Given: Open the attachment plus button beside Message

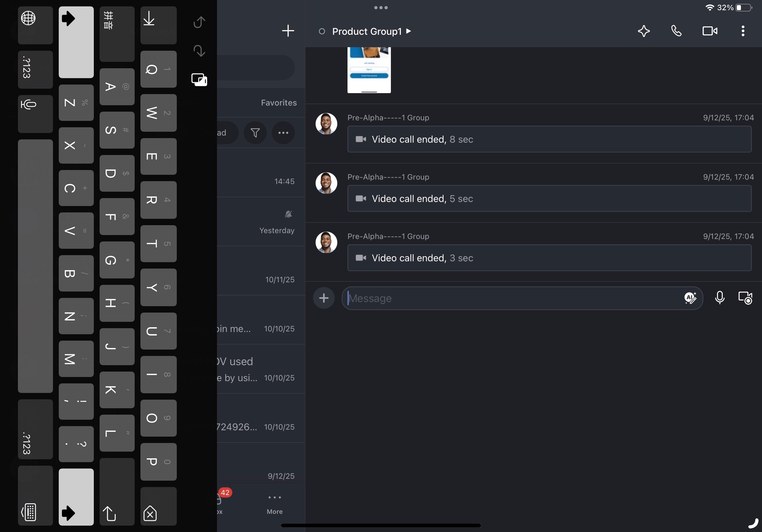Looking at the screenshot, I should 324,298.
